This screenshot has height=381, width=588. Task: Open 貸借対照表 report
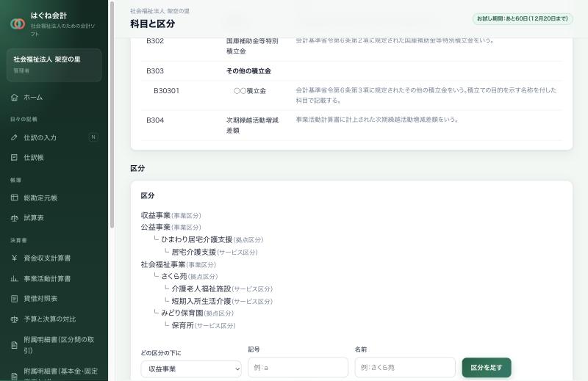coord(54,299)
